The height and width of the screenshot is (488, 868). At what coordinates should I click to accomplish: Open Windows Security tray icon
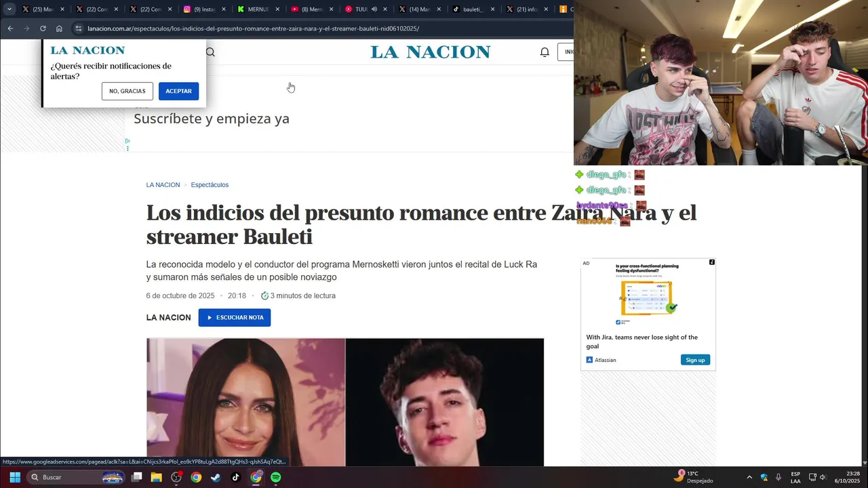tap(764, 477)
